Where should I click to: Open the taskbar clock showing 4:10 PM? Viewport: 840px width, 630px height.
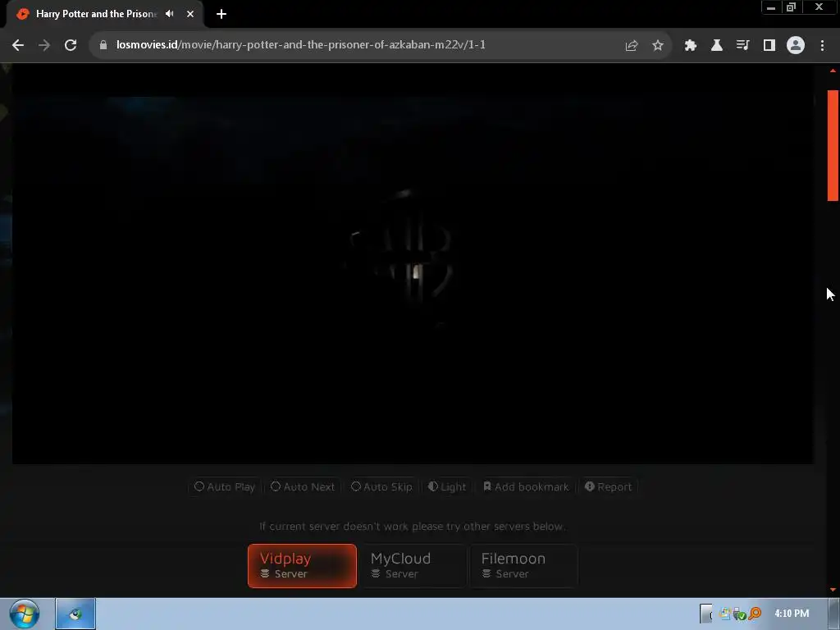[792, 614]
